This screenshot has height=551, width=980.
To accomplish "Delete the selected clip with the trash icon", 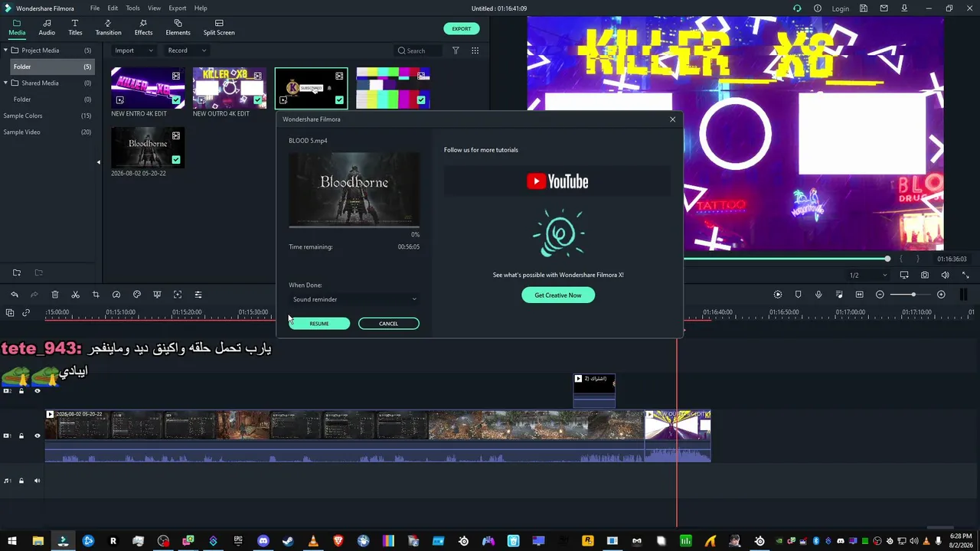I will (55, 295).
